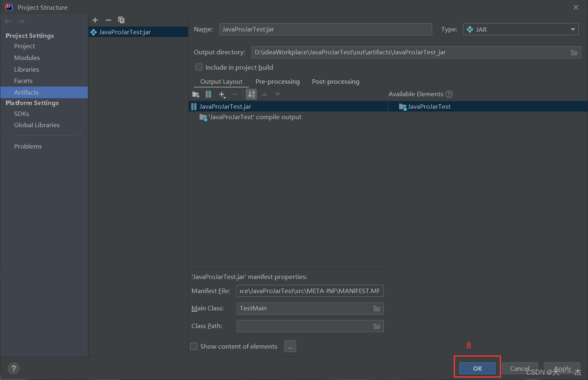
Task: Open the artifact Type dropdown
Action: point(521,29)
